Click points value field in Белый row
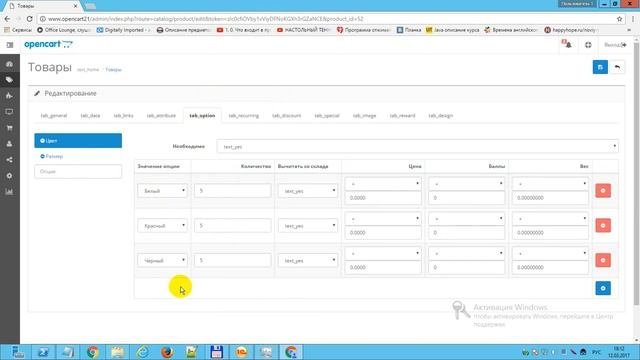This screenshot has width=640, height=360. [x=467, y=198]
